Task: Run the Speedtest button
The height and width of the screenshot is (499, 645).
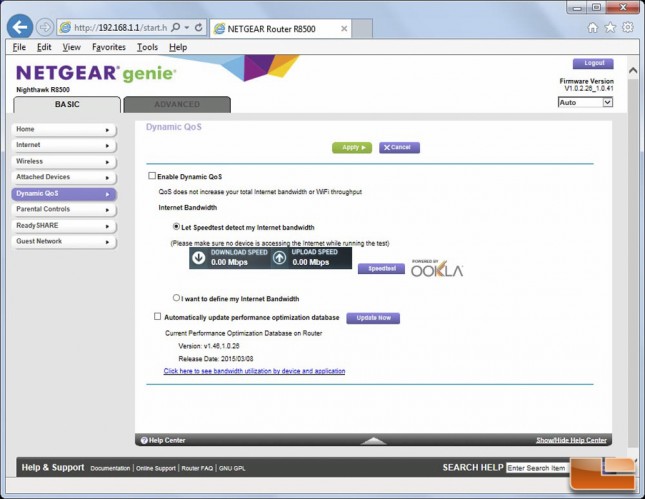Action: (381, 269)
